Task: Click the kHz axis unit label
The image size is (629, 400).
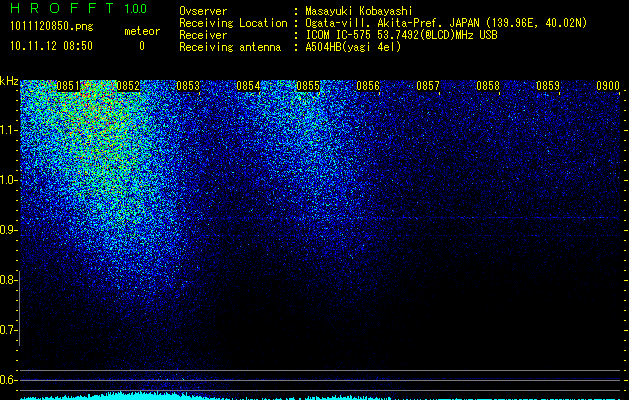Action: tap(9, 81)
